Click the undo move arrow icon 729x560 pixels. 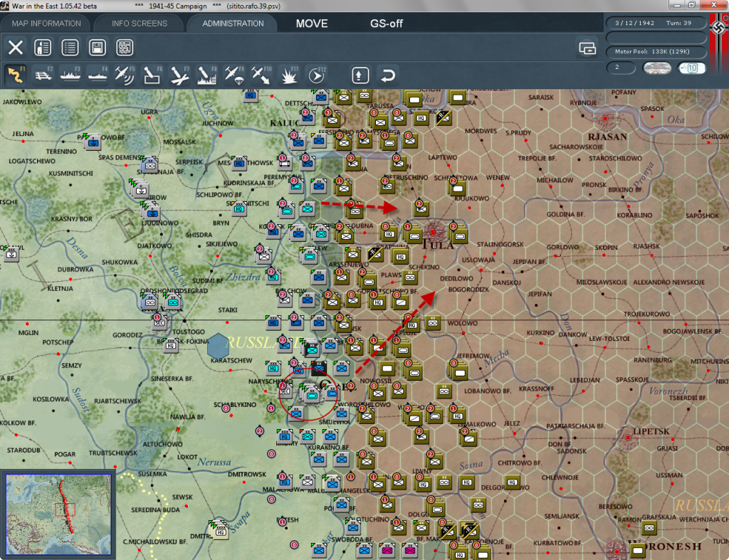tap(388, 75)
